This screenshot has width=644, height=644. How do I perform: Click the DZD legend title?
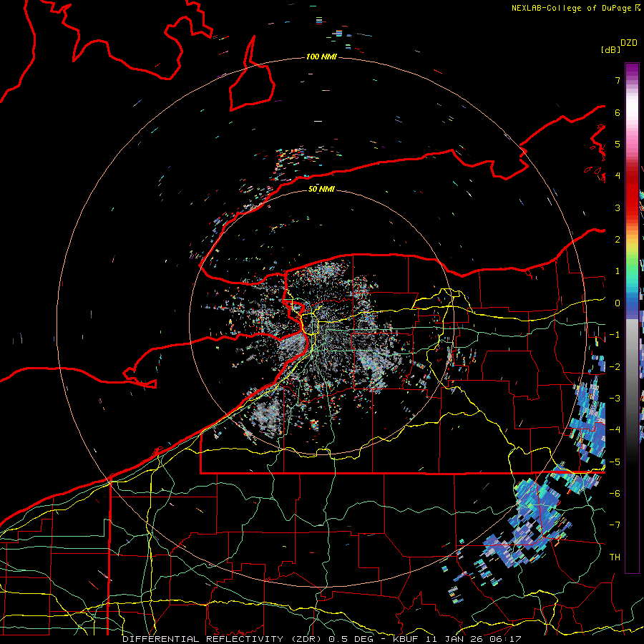point(629,43)
